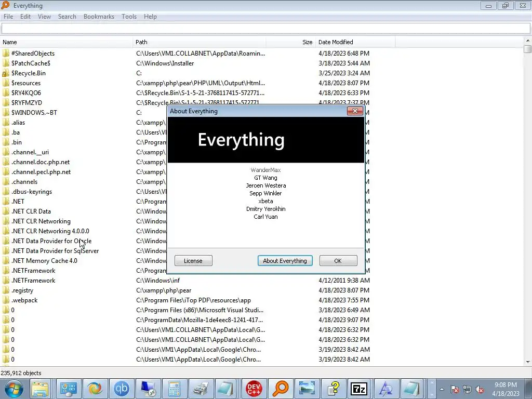532x399 pixels.
Task: Show hidden tray icons arrow
Action: point(442,390)
